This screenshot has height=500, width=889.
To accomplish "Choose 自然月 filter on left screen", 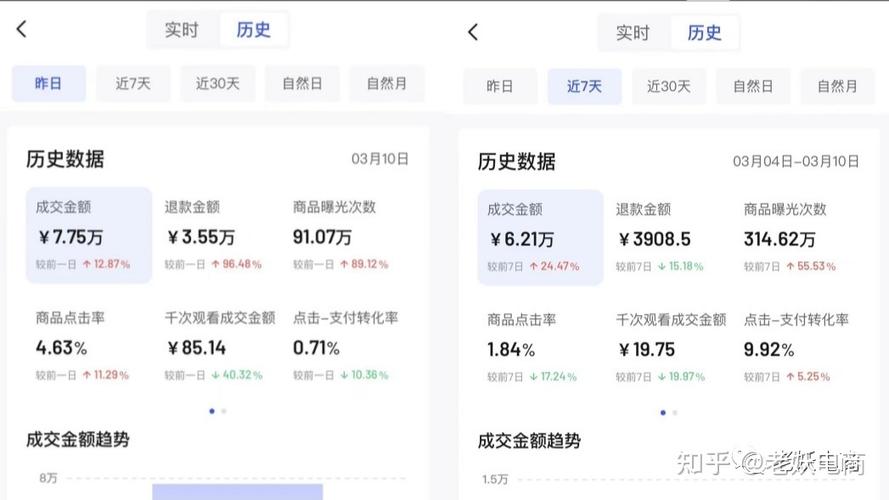I will point(387,83).
